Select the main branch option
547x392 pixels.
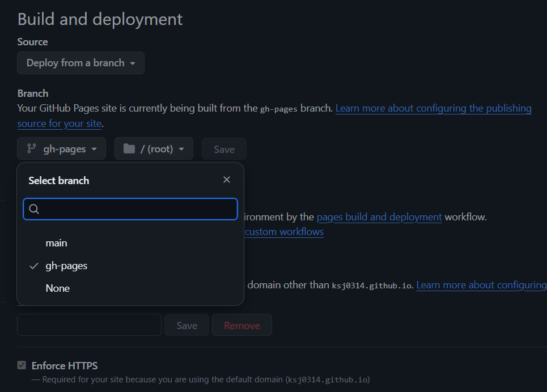click(130, 243)
